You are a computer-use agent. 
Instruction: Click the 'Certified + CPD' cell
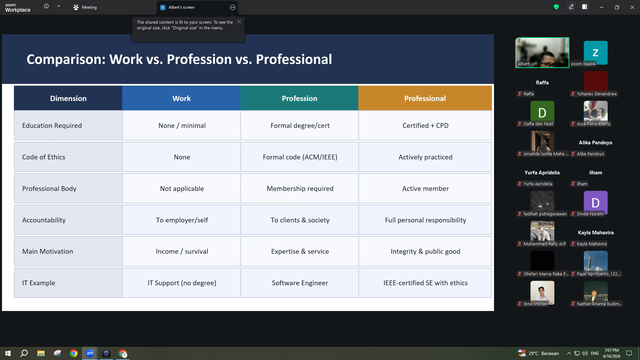click(x=425, y=126)
